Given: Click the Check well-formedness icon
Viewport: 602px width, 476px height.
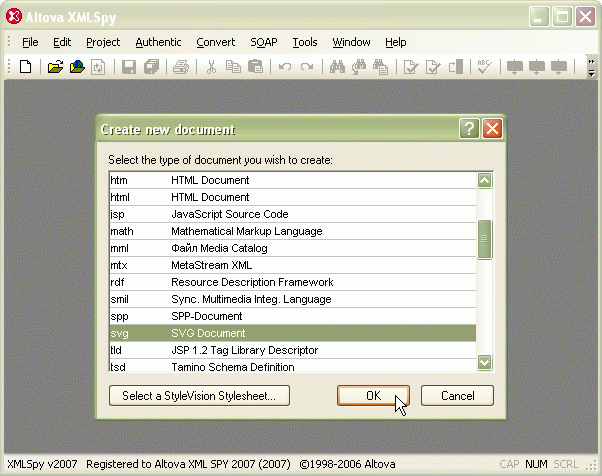Looking at the screenshot, I should point(411,67).
